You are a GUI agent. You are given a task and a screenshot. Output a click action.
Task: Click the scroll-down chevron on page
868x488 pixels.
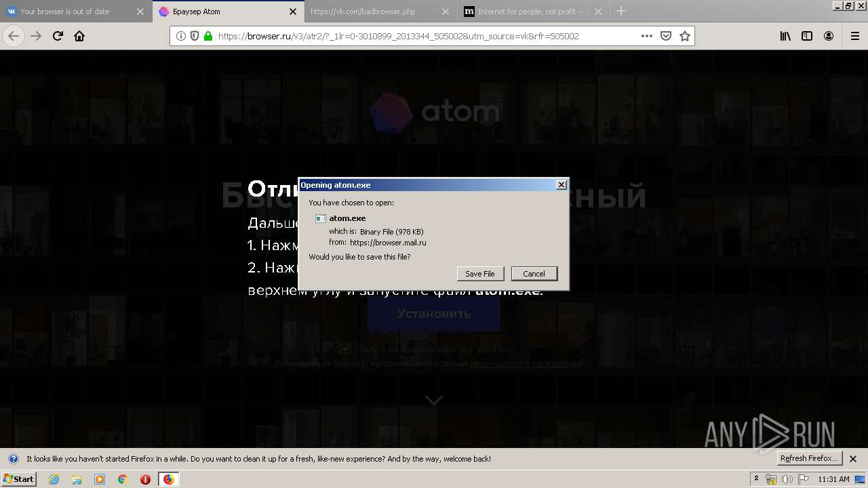[x=434, y=401]
